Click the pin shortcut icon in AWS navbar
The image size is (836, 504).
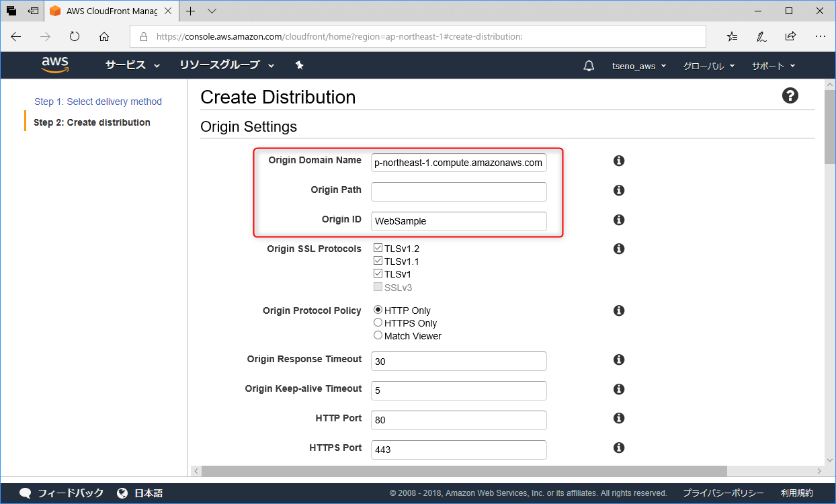pyautogui.click(x=300, y=65)
